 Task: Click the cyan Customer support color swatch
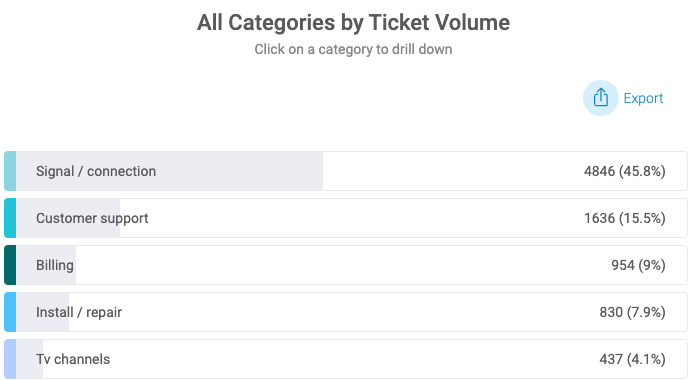pyautogui.click(x=10, y=218)
